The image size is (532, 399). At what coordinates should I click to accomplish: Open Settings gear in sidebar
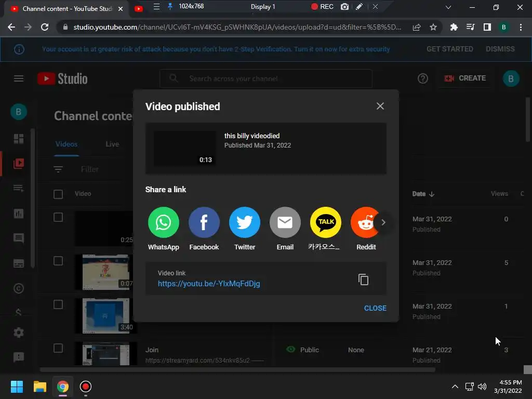(x=18, y=332)
